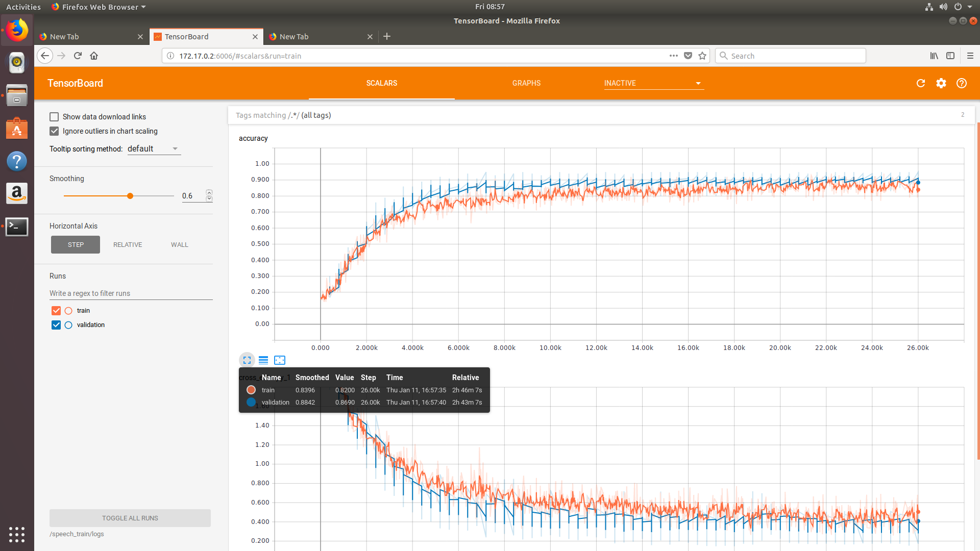Screen dimensions: 980x551
Task: Launch Firefox from the dock
Action: (17, 30)
